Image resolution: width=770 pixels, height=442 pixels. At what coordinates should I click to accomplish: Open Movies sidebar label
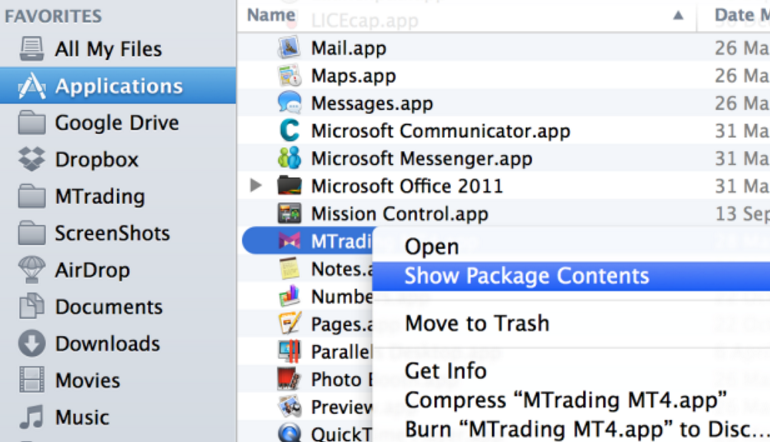87,381
